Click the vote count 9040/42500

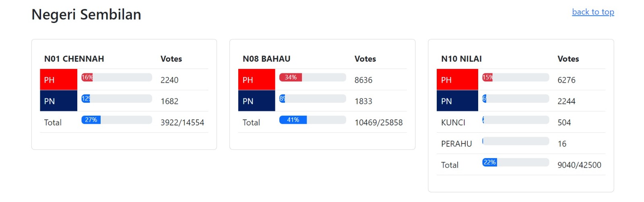579,165
